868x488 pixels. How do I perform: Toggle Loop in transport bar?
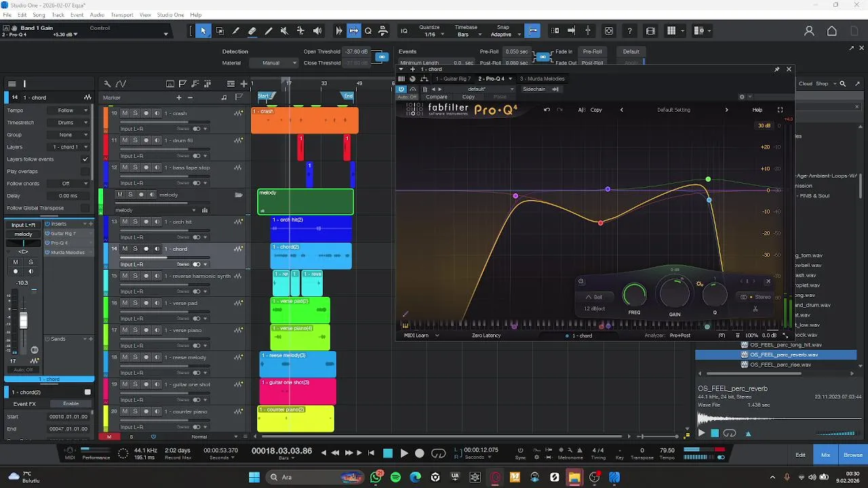439,453
